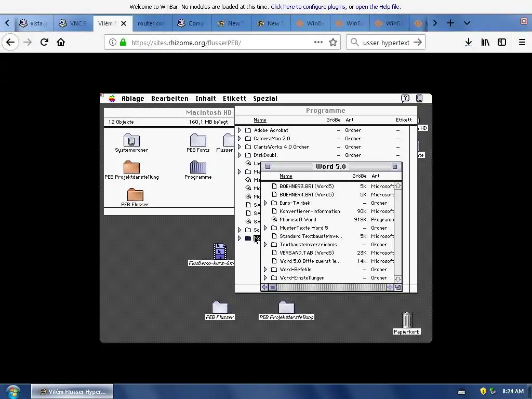Image resolution: width=532 pixels, height=399 pixels.
Task: Open page actions three-dot menu in address bar
Action: pos(318,43)
